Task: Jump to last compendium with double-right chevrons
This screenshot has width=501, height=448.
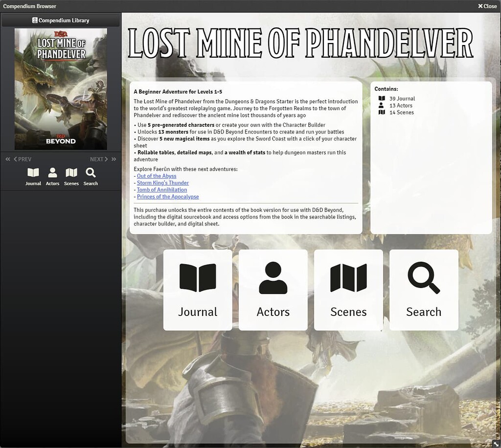Action: tap(114, 159)
